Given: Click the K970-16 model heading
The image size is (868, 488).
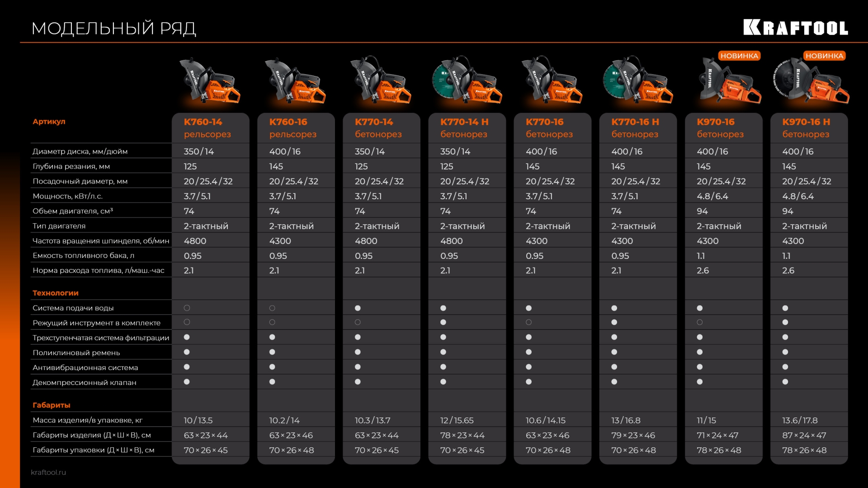Looking at the screenshot, I should pos(716,122).
